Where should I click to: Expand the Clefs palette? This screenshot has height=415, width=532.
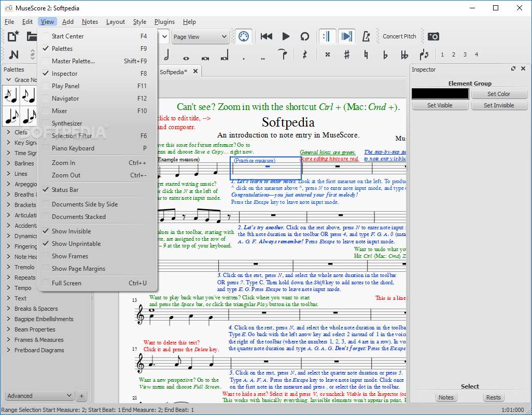point(9,132)
